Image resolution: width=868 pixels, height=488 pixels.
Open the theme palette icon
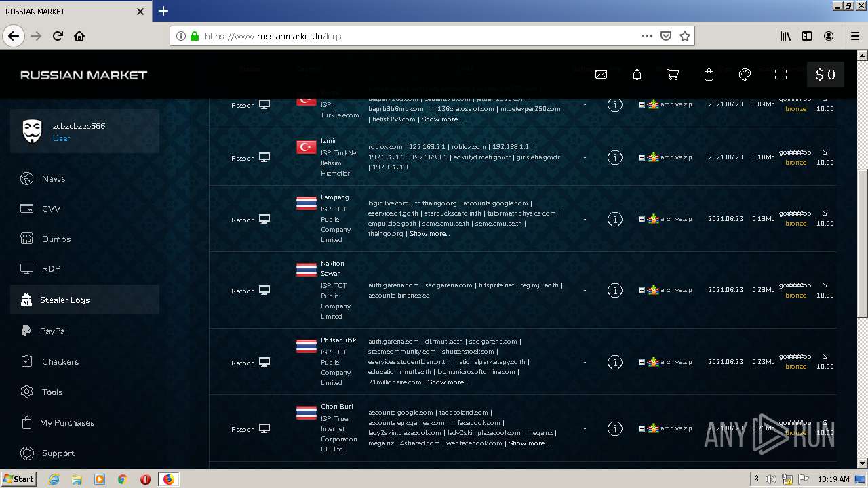coord(745,75)
